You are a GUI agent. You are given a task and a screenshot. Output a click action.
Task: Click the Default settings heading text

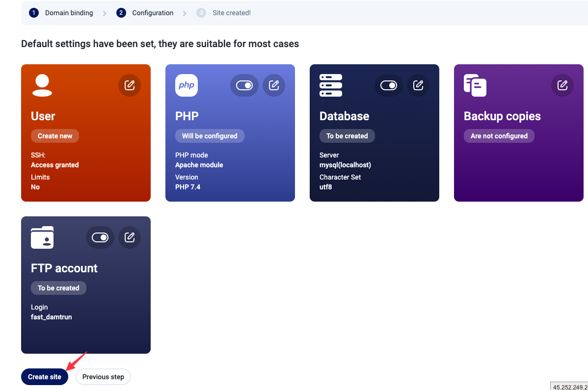(x=160, y=44)
